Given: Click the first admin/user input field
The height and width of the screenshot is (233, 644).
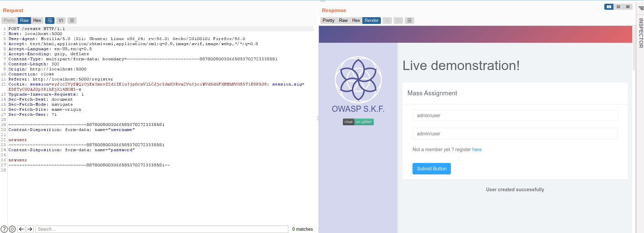Looking at the screenshot, I should pos(515,115).
